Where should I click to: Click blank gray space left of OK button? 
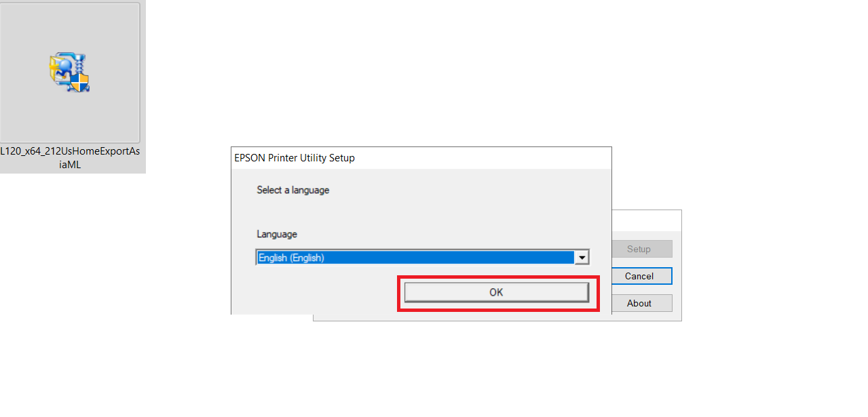(x=319, y=293)
